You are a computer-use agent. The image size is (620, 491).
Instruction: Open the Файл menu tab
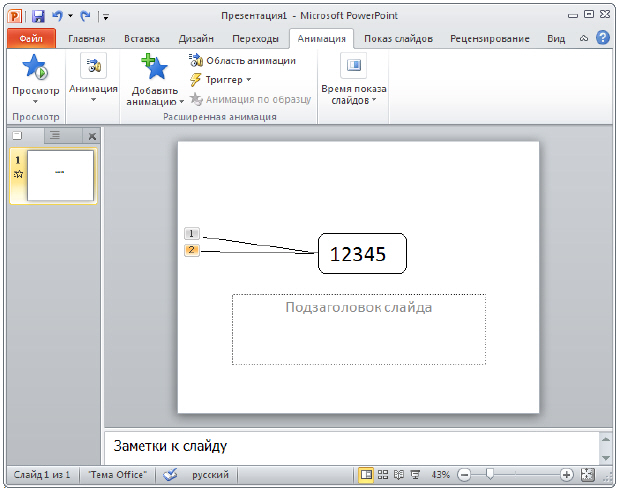coord(31,39)
